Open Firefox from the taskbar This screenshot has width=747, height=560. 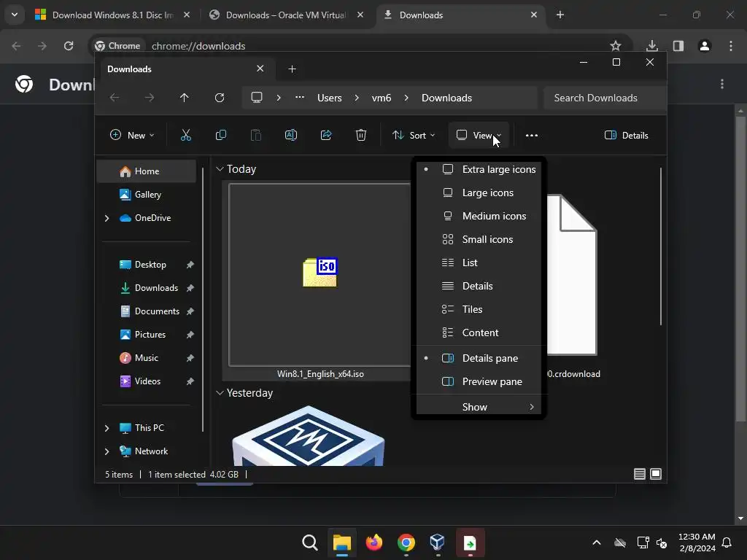tap(374, 542)
